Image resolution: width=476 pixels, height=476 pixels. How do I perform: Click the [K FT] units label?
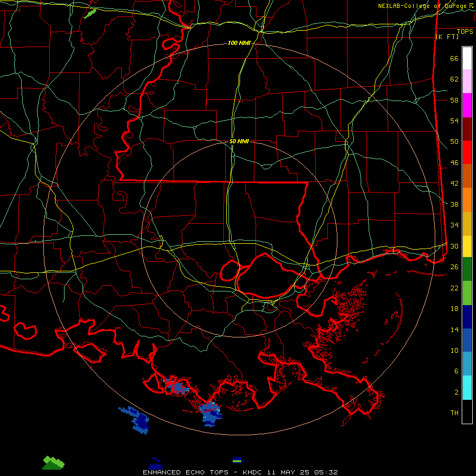447,36
